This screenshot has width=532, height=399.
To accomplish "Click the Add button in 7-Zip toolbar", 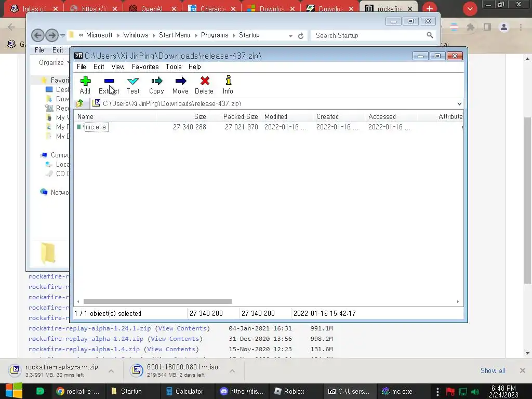I will [85, 85].
